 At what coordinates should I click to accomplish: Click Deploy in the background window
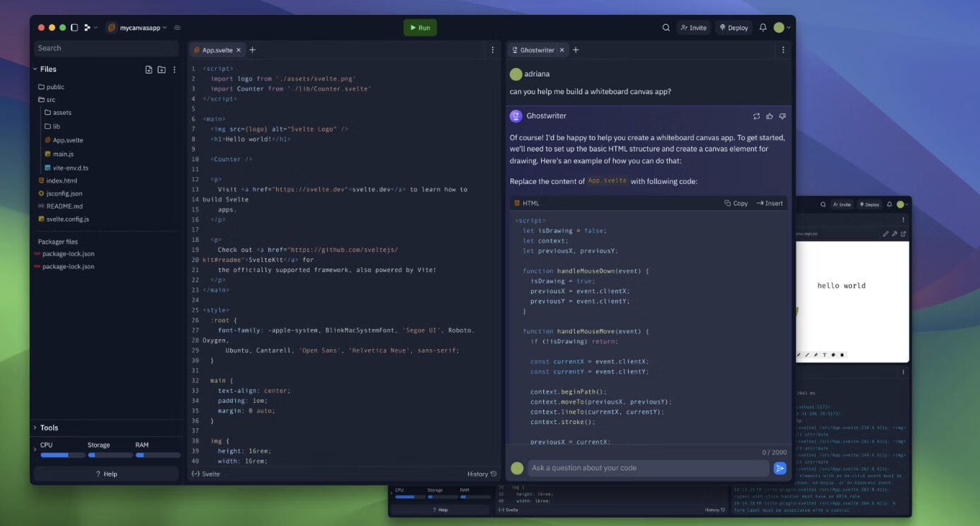[869, 205]
